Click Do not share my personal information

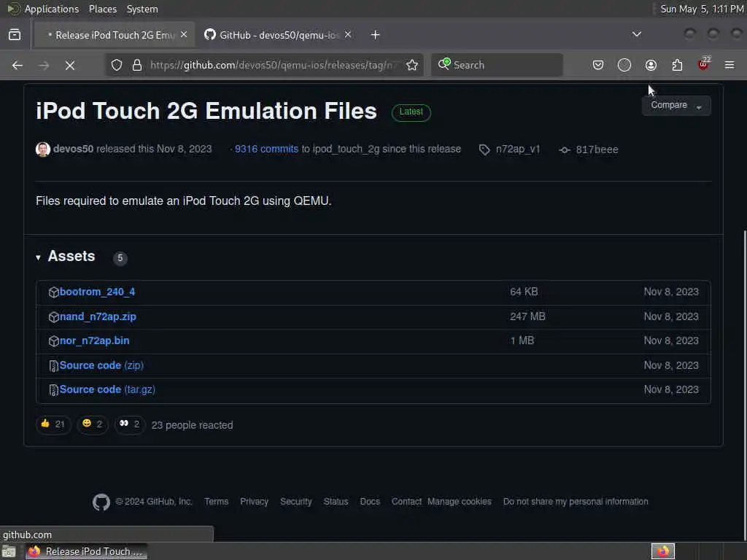point(576,502)
